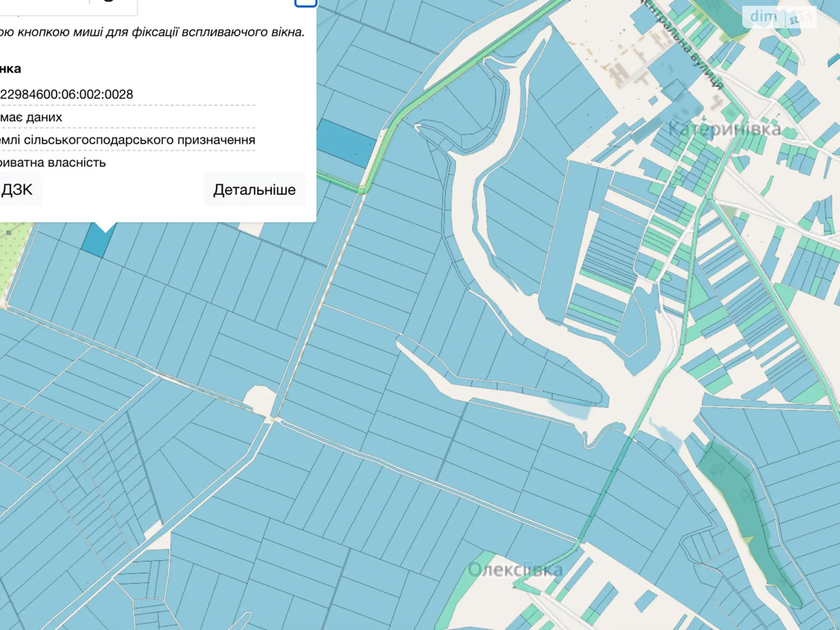Click the 'має даних' no-data row
Image resolution: width=840 pixels, height=630 pixels.
(x=31, y=118)
